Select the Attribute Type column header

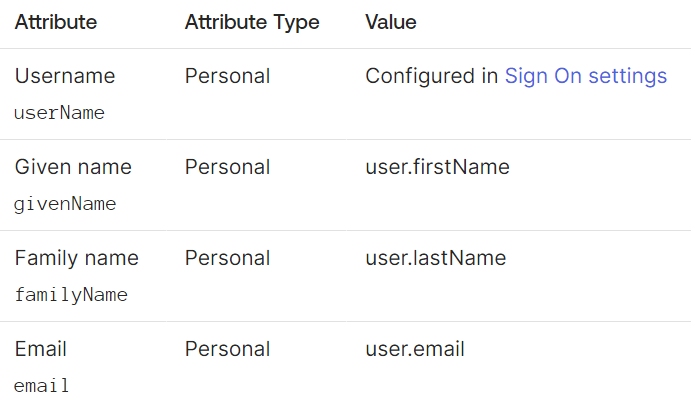[x=252, y=22]
